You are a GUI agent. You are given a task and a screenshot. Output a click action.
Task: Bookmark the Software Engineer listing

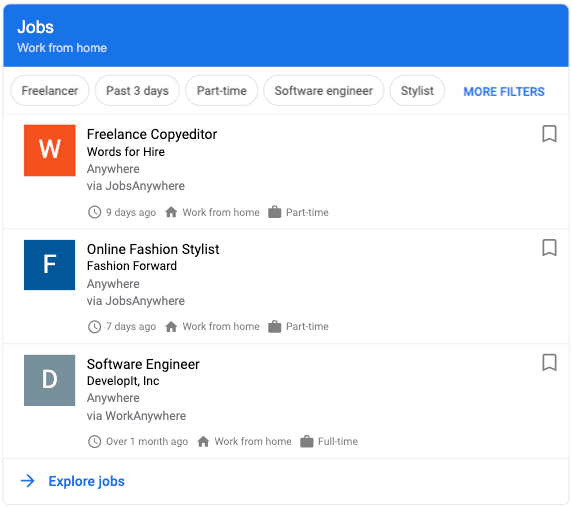click(549, 363)
